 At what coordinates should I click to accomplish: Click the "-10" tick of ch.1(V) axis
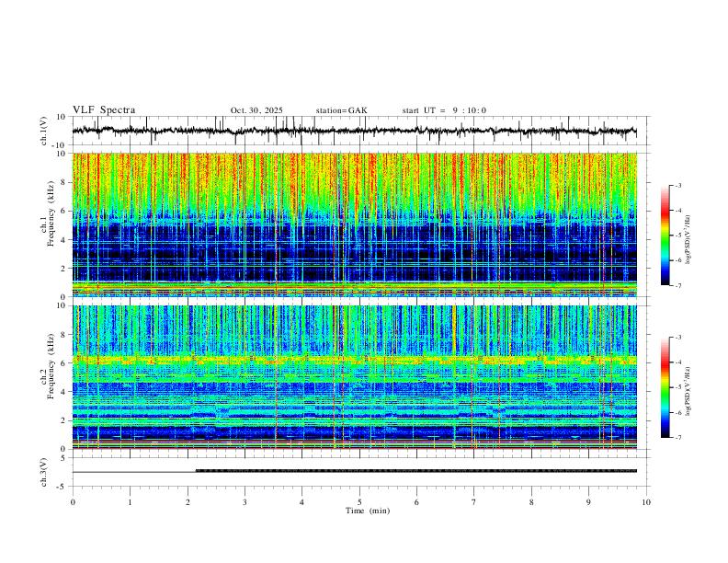[59, 145]
